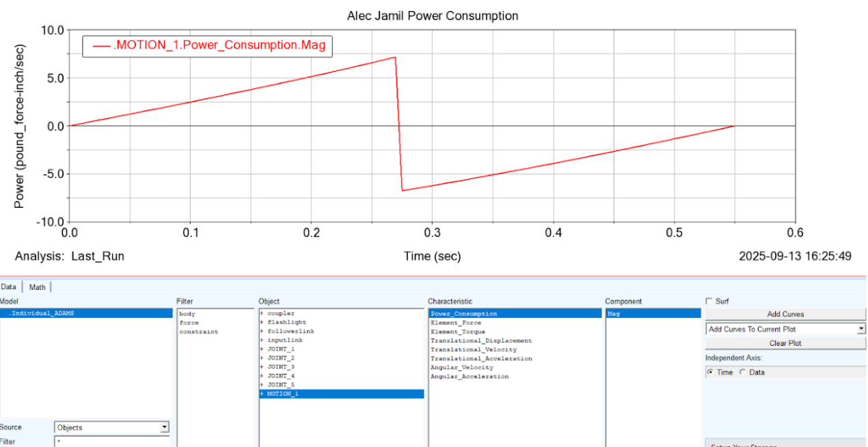The image size is (868, 447).
Task: Switch to the Math tab
Action: [37, 287]
